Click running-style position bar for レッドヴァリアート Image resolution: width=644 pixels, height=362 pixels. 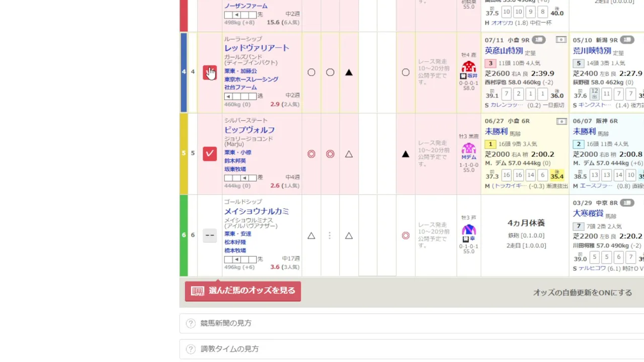[240, 96]
